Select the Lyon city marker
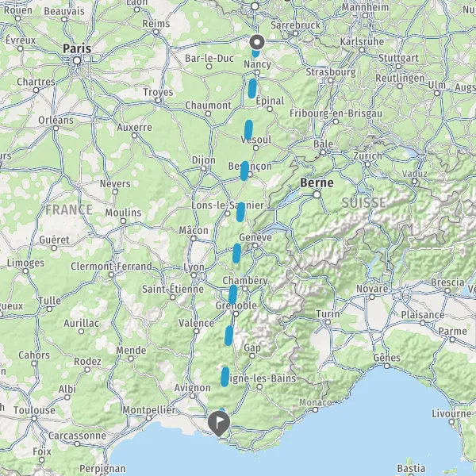 click(194, 275)
